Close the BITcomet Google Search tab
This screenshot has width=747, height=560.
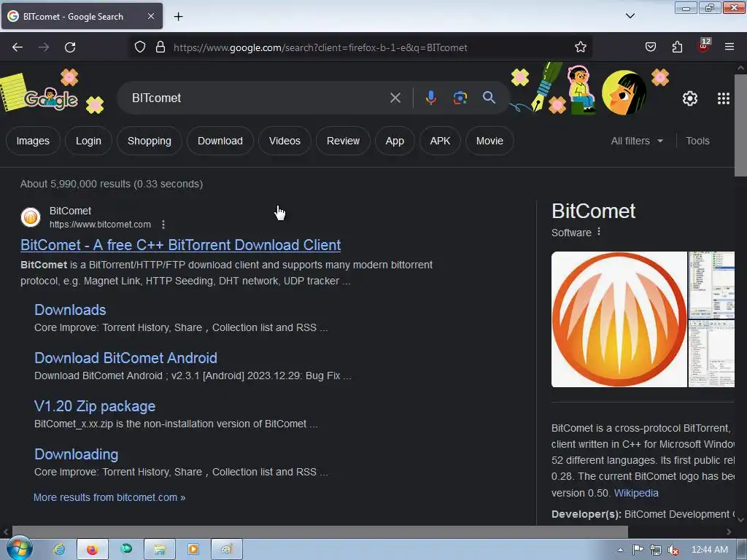coord(150,16)
